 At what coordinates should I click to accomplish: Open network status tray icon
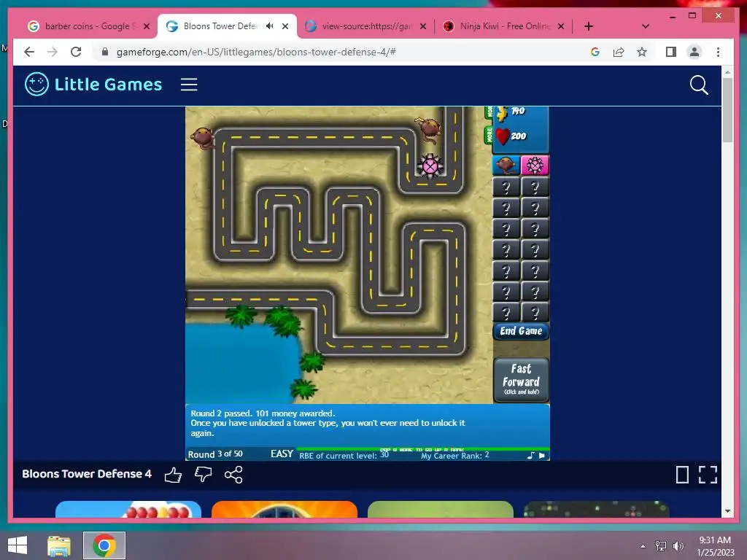661,545
